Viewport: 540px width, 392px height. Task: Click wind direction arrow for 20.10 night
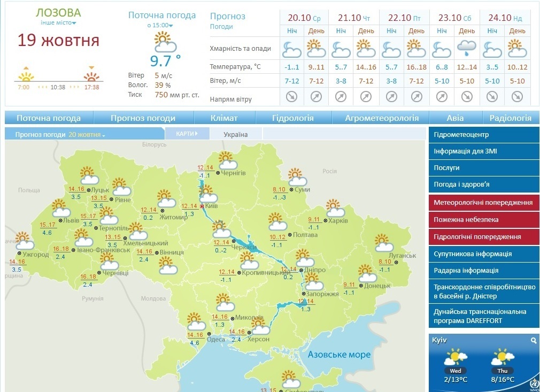coord(291,97)
